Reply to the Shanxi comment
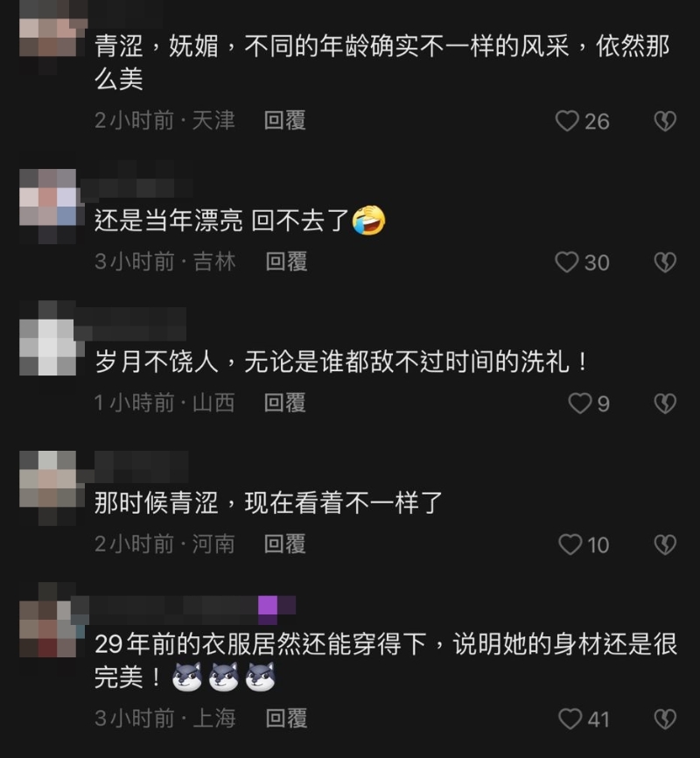Screen dimensions: 700x758 284,403
